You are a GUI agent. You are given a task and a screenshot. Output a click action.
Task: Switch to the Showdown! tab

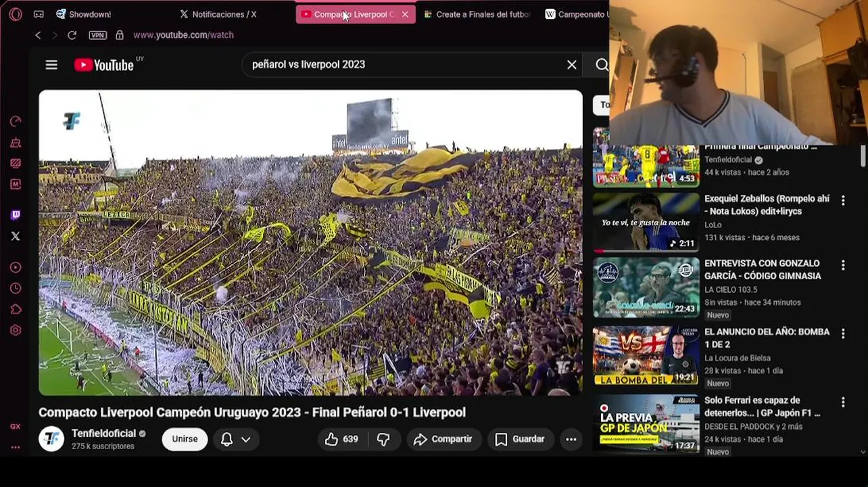coord(85,14)
